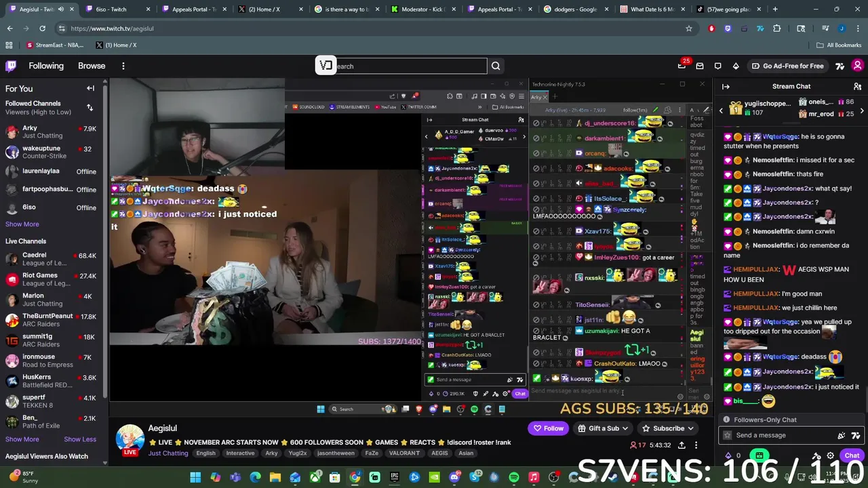Open the green channel points chest icon
Image resolution: width=868 pixels, height=488 pixels.
(x=759, y=456)
